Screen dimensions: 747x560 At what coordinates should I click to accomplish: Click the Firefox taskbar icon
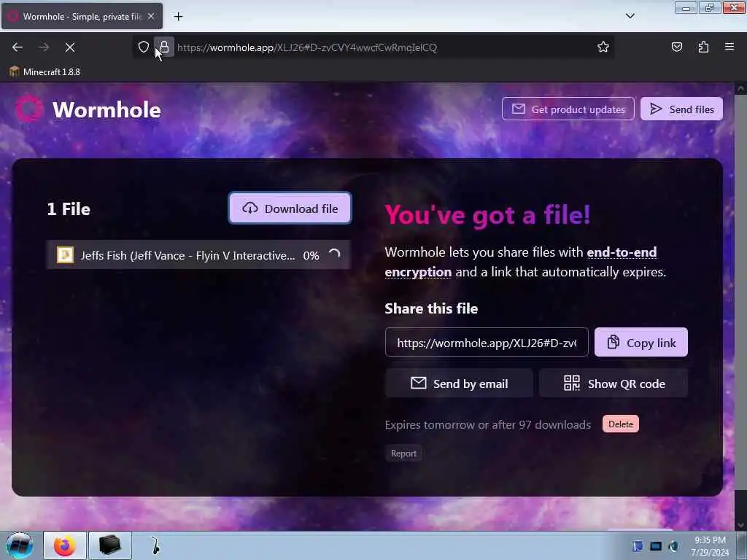tap(65, 545)
